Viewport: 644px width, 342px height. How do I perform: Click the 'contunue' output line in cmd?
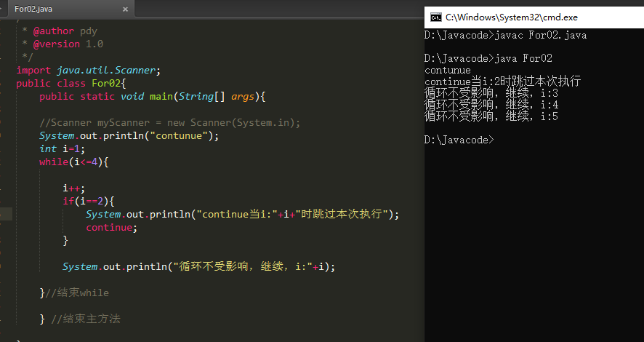tap(448, 71)
